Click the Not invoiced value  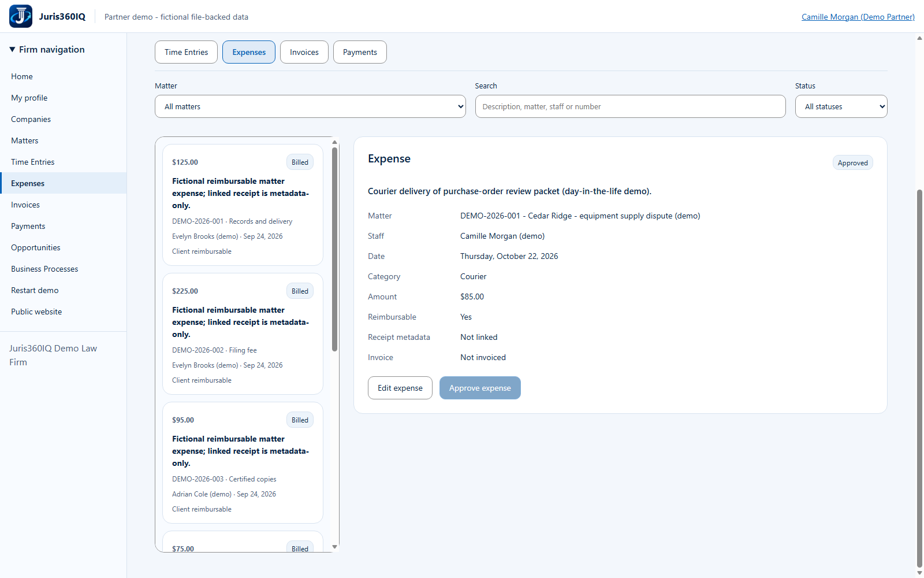click(483, 357)
